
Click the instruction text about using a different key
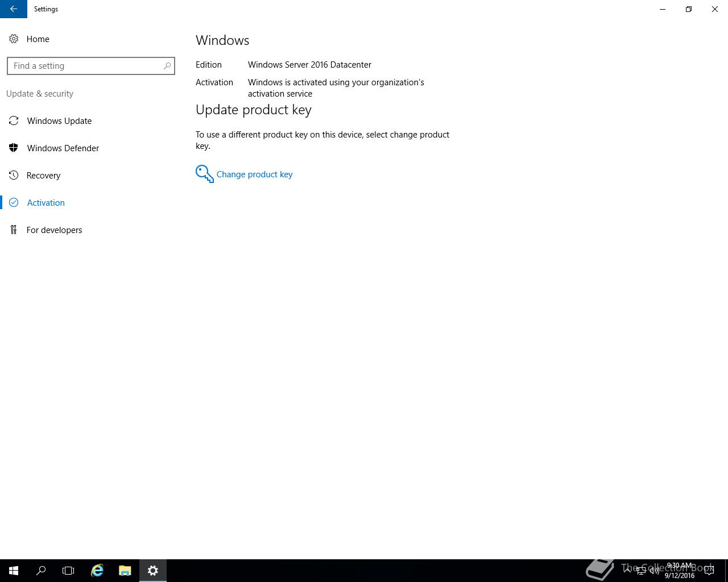pyautogui.click(x=322, y=140)
